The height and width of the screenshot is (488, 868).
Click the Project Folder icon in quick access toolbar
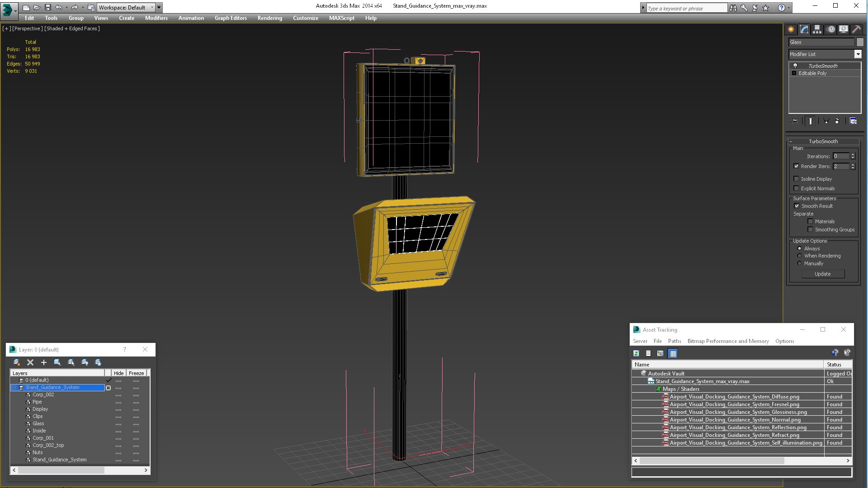[91, 8]
